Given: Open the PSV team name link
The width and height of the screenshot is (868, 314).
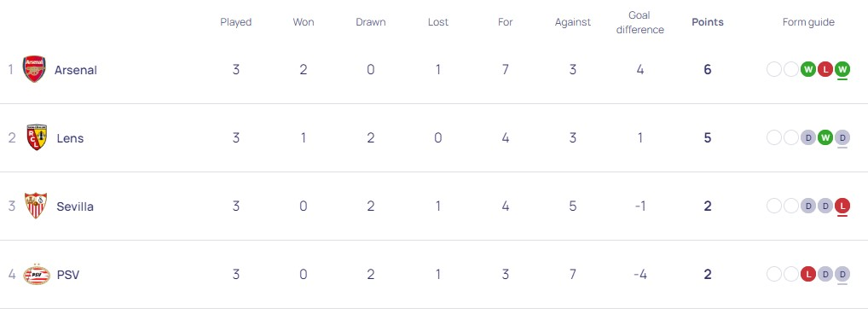Looking at the screenshot, I should (68, 275).
